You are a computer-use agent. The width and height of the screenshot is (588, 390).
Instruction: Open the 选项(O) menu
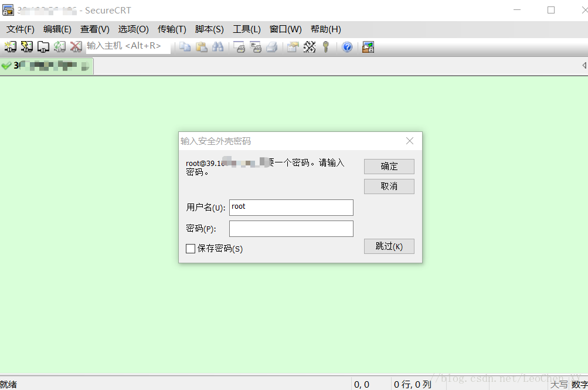[x=133, y=29]
